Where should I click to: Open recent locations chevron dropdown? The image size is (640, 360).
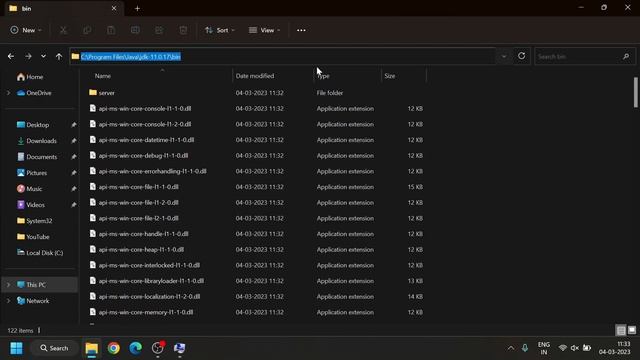coord(43,56)
